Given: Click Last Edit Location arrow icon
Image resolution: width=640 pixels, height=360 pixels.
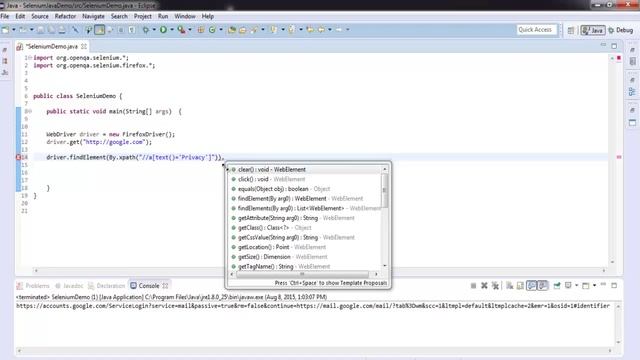Looking at the screenshot, I should tap(310, 30).
